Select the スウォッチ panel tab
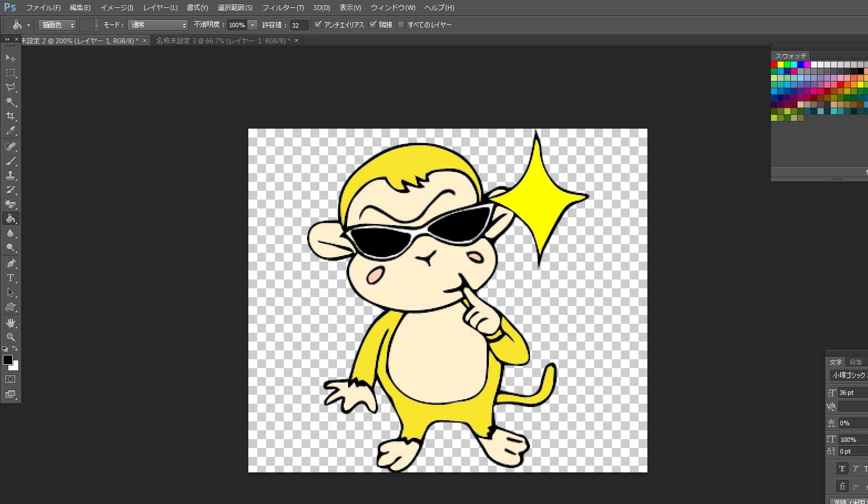The image size is (868, 504). [790, 56]
